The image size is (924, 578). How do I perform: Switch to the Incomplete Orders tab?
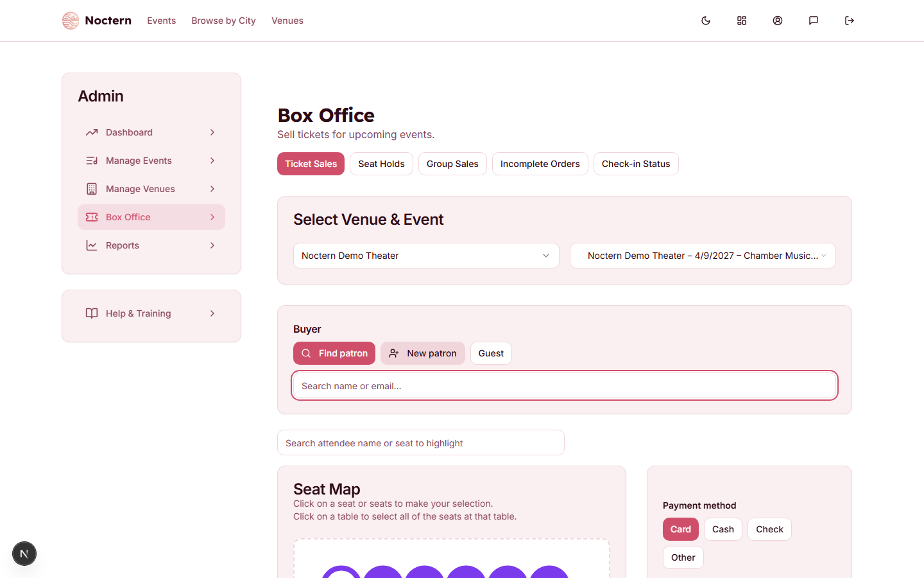point(540,164)
